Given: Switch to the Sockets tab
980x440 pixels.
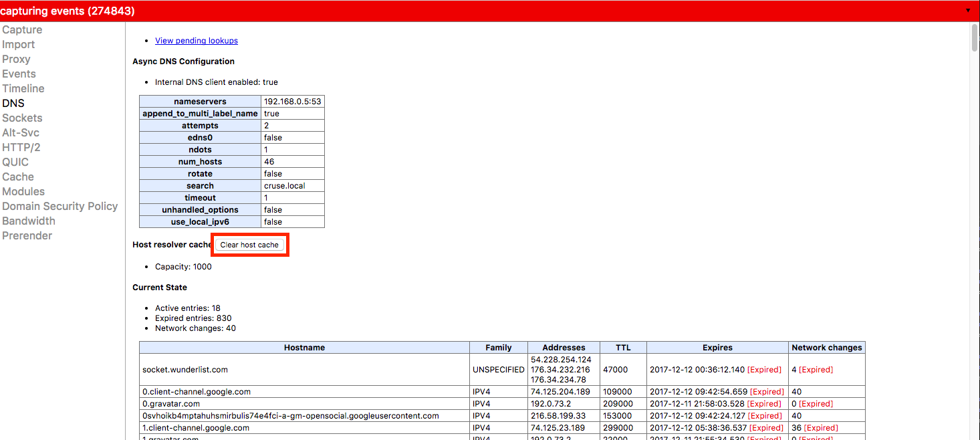Looking at the screenshot, I should [x=22, y=118].
